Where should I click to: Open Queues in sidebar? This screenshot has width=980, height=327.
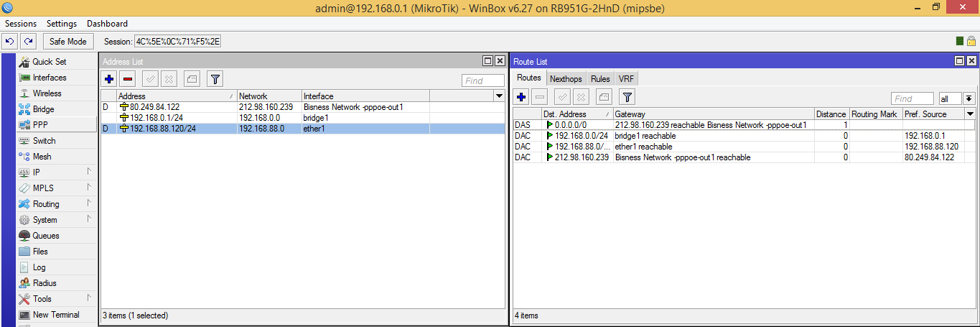[x=57, y=236]
